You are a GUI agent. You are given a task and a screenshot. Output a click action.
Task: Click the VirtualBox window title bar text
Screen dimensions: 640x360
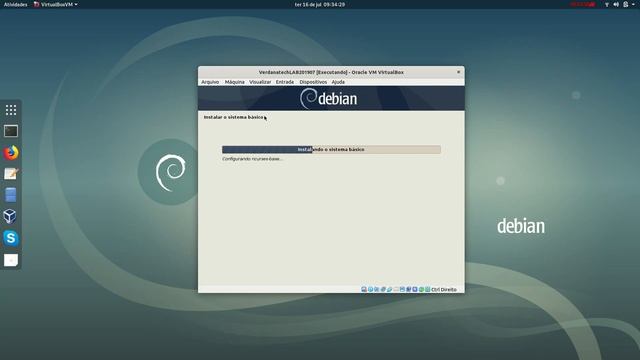click(331, 72)
